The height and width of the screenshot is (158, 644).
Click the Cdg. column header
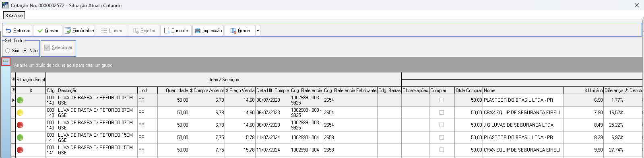(x=51, y=90)
